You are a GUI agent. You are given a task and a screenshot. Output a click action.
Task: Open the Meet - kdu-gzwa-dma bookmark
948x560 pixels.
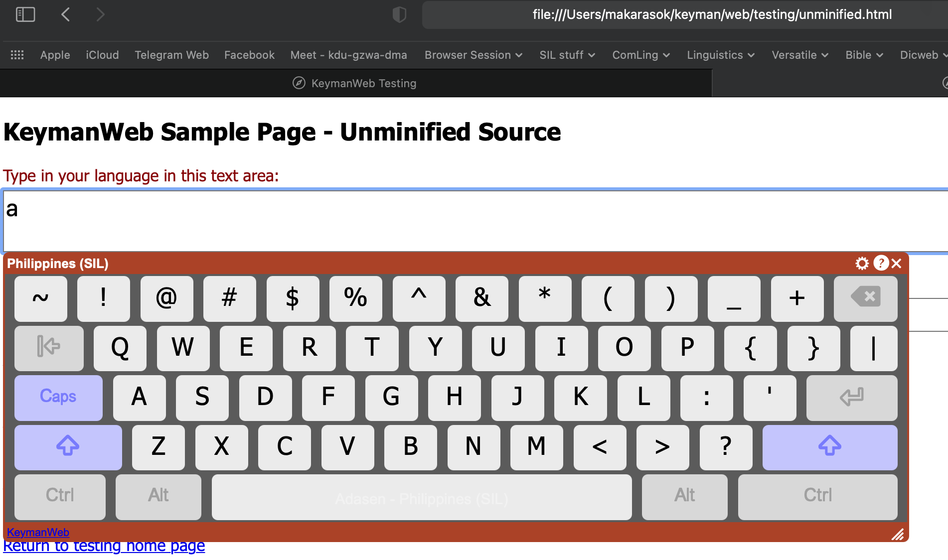(348, 55)
